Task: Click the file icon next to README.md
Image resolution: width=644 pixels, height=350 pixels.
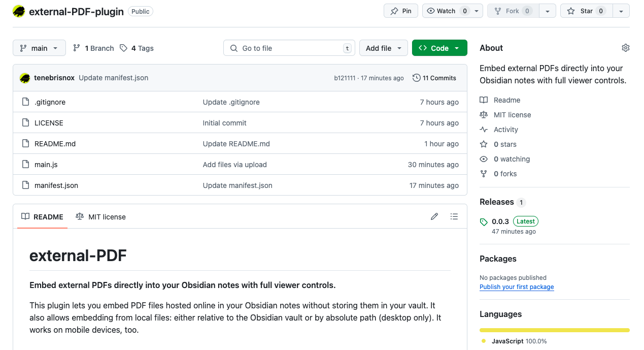Action: [x=25, y=144]
